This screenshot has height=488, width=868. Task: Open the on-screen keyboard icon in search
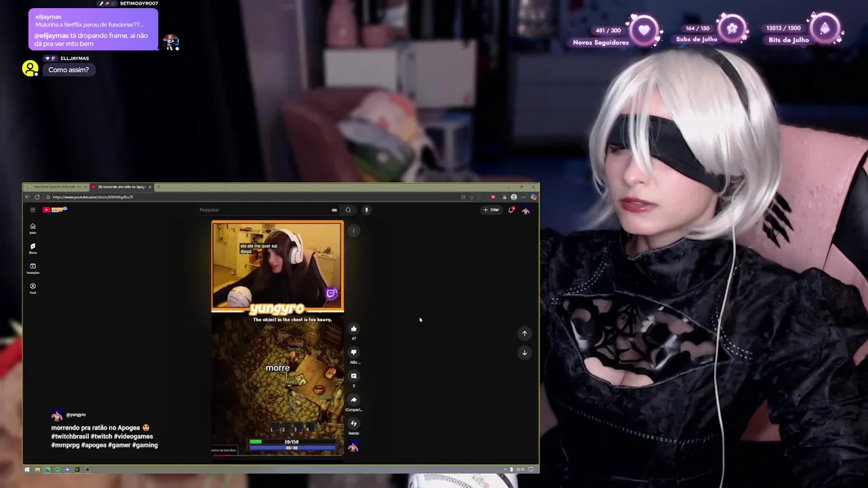pyautogui.click(x=334, y=209)
